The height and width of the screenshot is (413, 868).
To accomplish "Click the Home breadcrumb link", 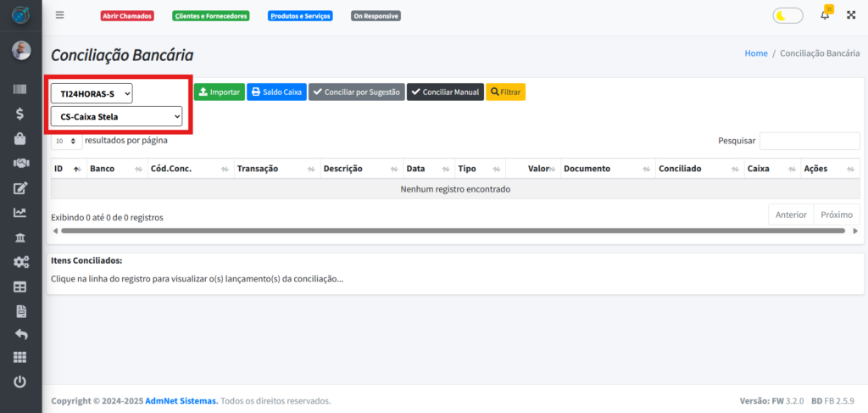I will [756, 53].
